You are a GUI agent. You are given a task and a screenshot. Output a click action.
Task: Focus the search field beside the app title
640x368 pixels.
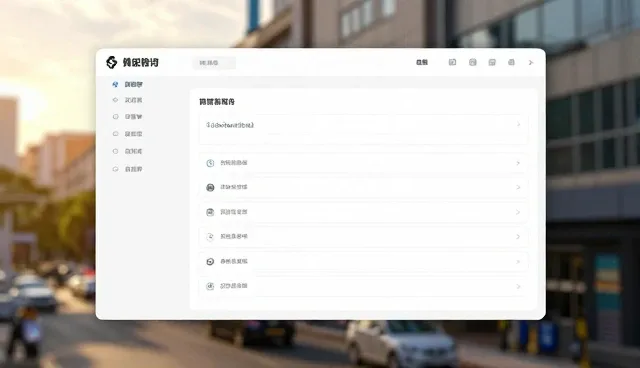214,63
